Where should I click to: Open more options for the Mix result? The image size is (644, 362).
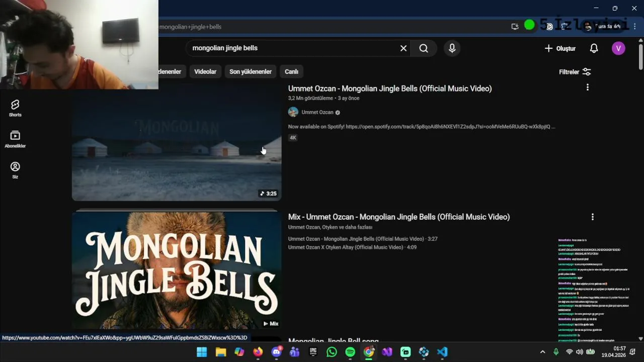pyautogui.click(x=593, y=217)
